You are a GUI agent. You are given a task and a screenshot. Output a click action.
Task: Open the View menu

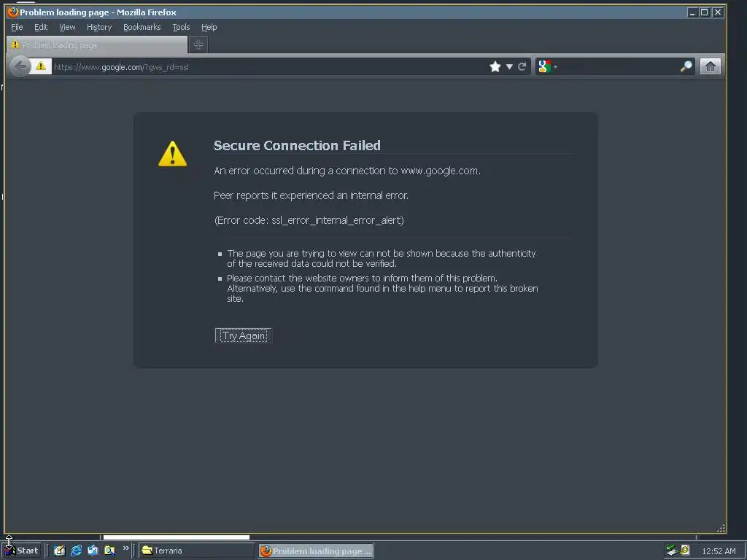(x=67, y=27)
